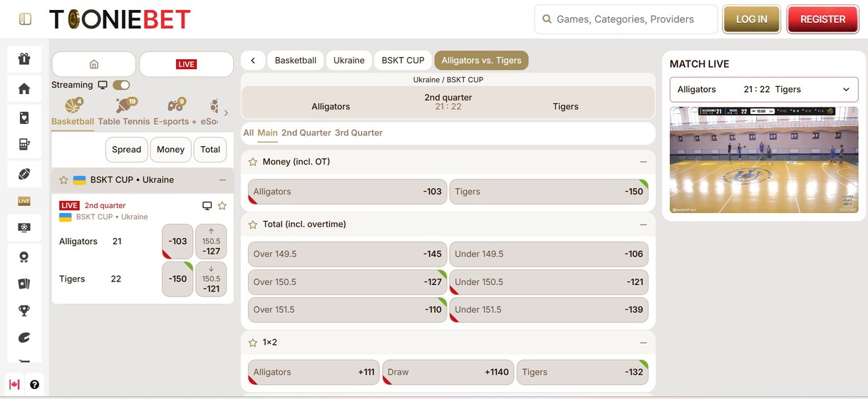Click the Games, Categories, Providers search field
Image resolution: width=868 pixels, height=399 pixels.
(x=626, y=19)
